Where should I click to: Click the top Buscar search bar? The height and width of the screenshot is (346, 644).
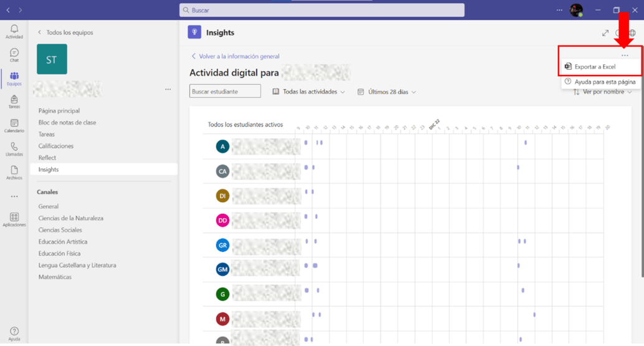(321, 10)
